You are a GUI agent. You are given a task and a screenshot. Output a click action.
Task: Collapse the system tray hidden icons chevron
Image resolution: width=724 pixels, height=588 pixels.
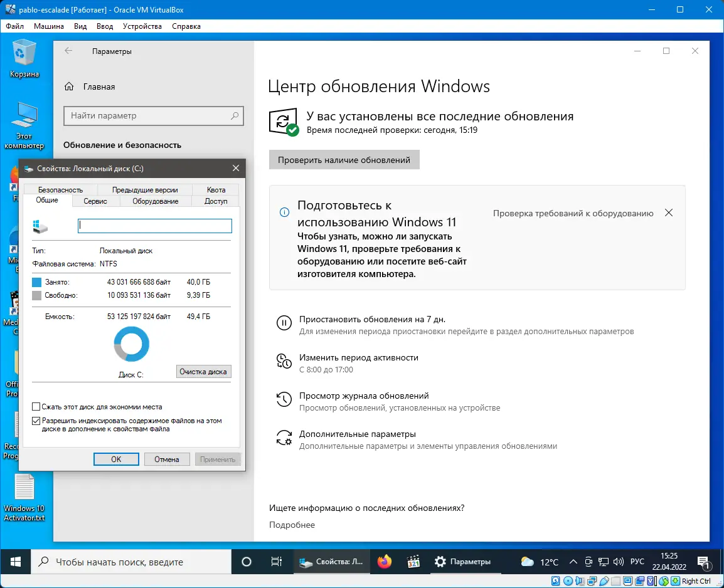coord(573,562)
